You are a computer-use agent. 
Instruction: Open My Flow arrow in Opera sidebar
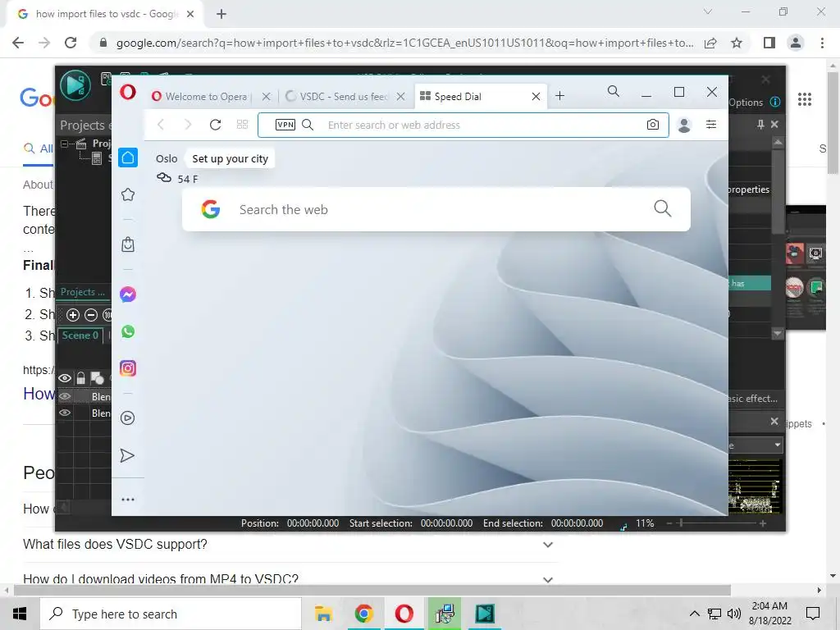(127, 455)
